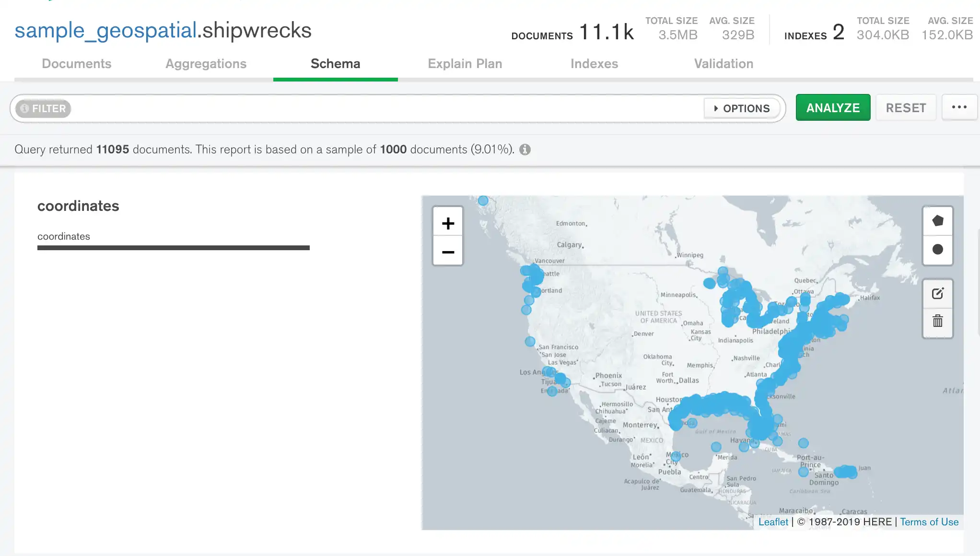The width and height of the screenshot is (980, 556).
Task: Click the sample_geospatial database link
Action: click(105, 30)
